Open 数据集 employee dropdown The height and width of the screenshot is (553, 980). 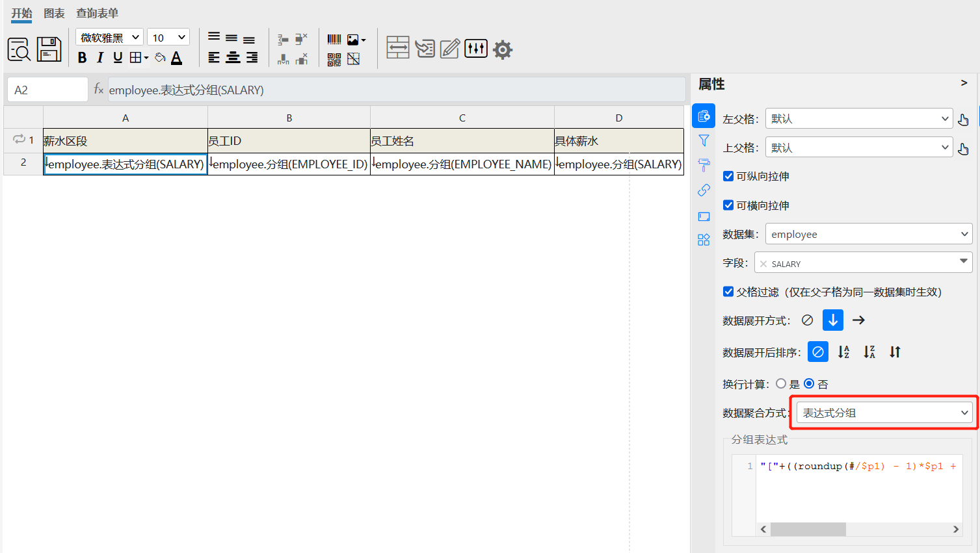click(869, 234)
